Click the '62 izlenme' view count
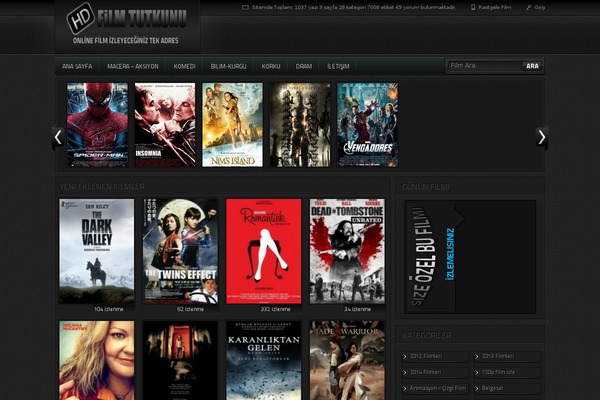Screen dimensions: 600x400 (x=190, y=309)
